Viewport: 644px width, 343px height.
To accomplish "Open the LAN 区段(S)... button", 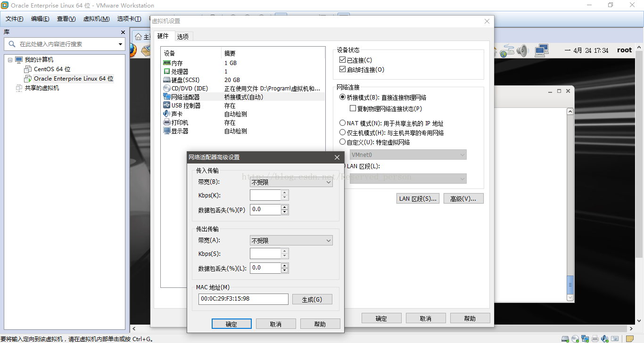I will [x=418, y=199].
